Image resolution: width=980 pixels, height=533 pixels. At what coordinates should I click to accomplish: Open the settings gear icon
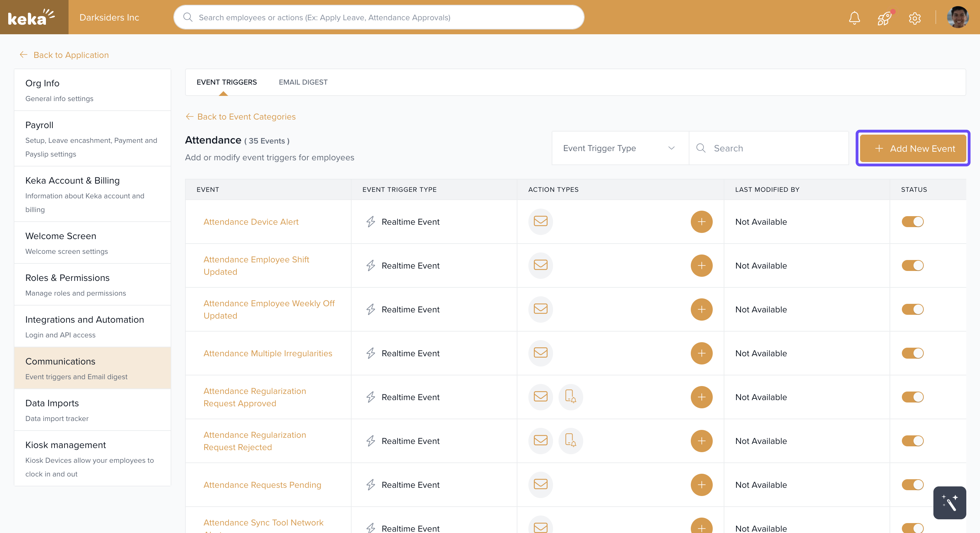(x=915, y=17)
